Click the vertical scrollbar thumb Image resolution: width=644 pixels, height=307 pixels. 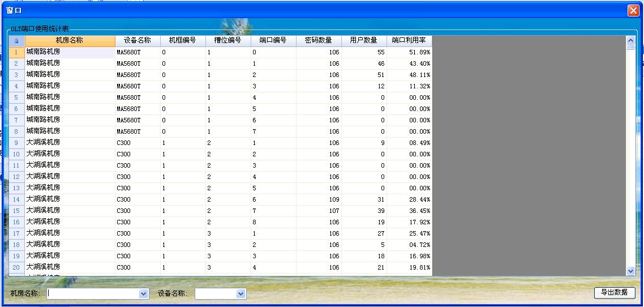pos(630,48)
